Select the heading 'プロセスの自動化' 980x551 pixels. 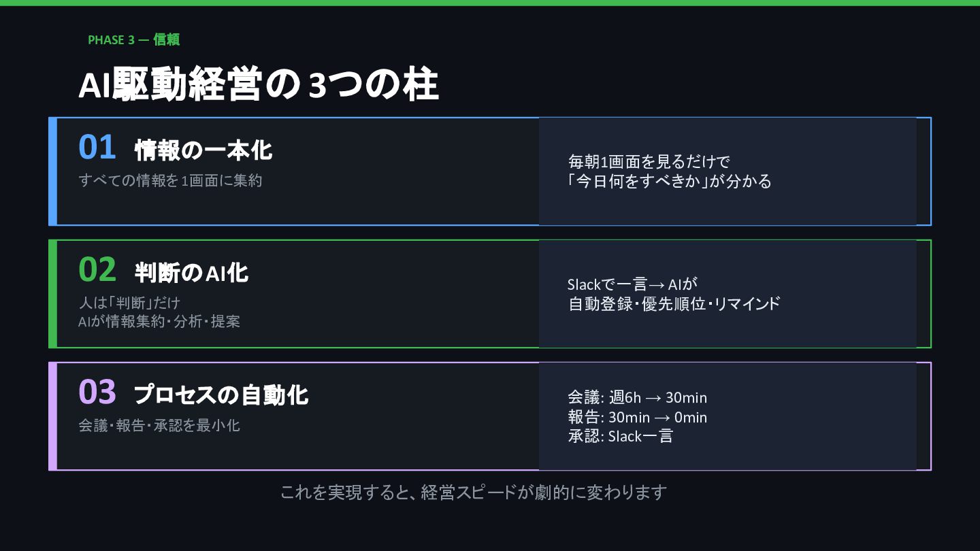coord(221,395)
